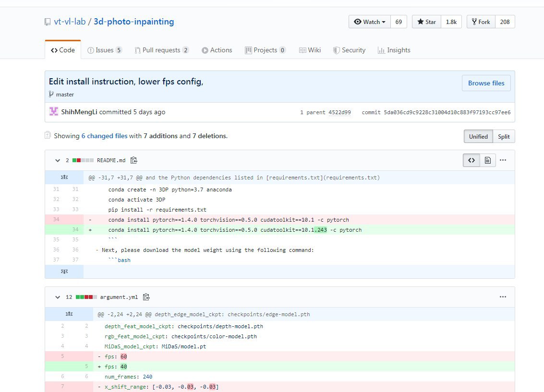Click Browse files button

pyautogui.click(x=486, y=83)
